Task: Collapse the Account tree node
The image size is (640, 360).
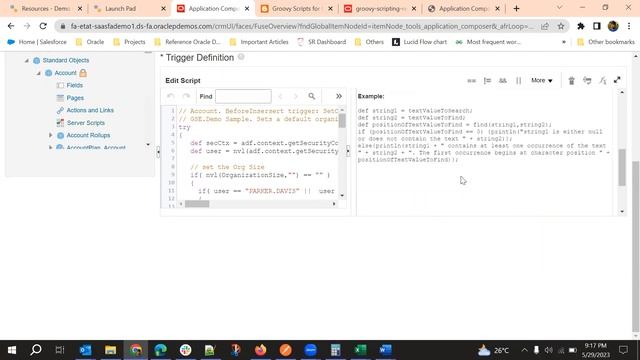Action: [39, 73]
